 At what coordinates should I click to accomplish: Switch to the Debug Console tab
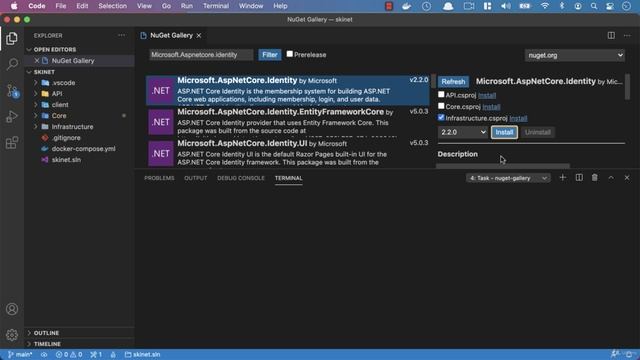[241, 178]
